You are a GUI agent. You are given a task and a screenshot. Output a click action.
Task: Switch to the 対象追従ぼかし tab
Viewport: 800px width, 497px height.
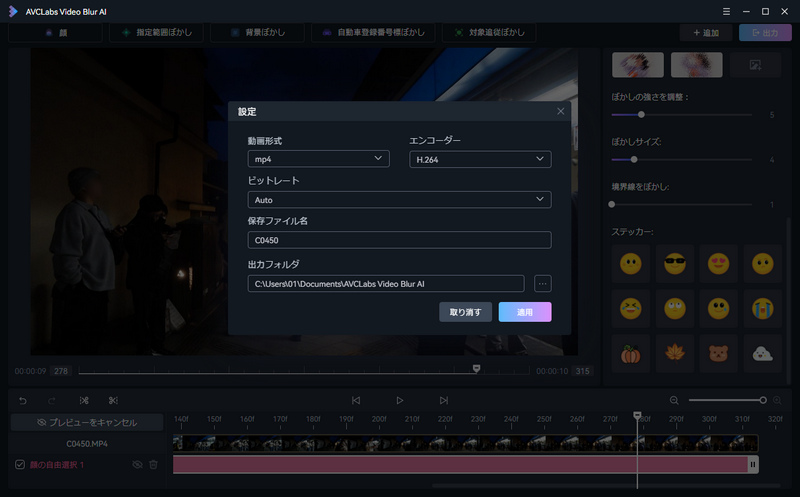(489, 33)
